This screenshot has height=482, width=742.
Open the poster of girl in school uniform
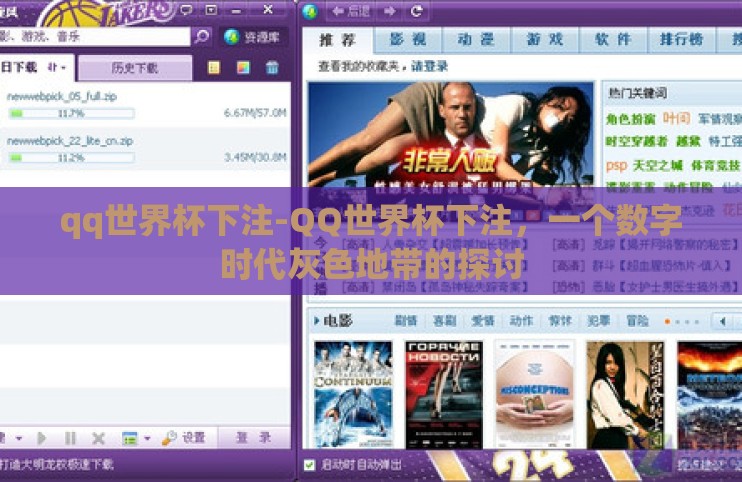[x=626, y=394]
